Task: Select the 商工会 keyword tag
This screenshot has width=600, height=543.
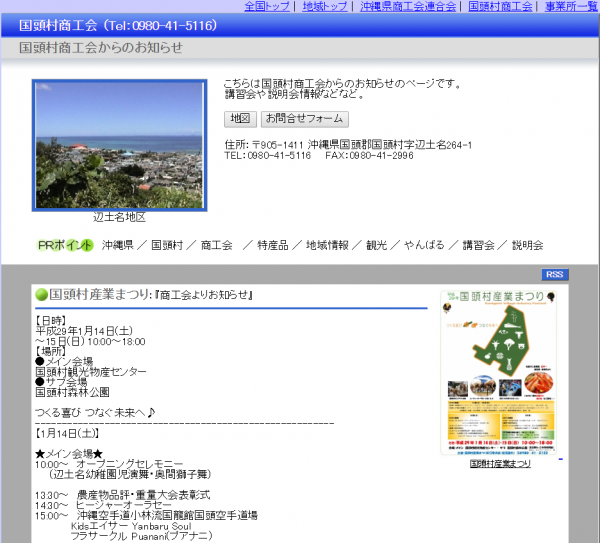Action: [217, 245]
